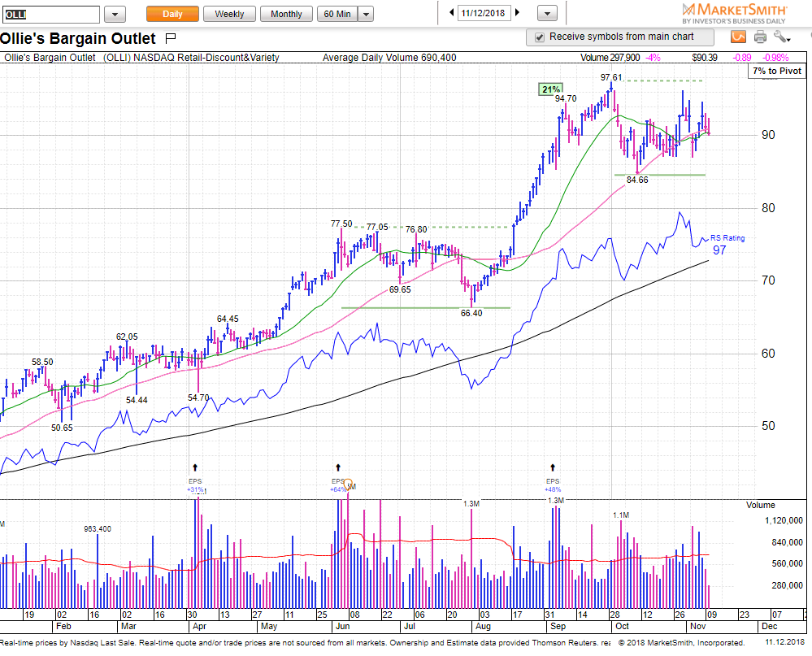Click the 1,120,000 volume axis value
The width and height of the screenshot is (812, 656).
pyautogui.click(x=784, y=521)
